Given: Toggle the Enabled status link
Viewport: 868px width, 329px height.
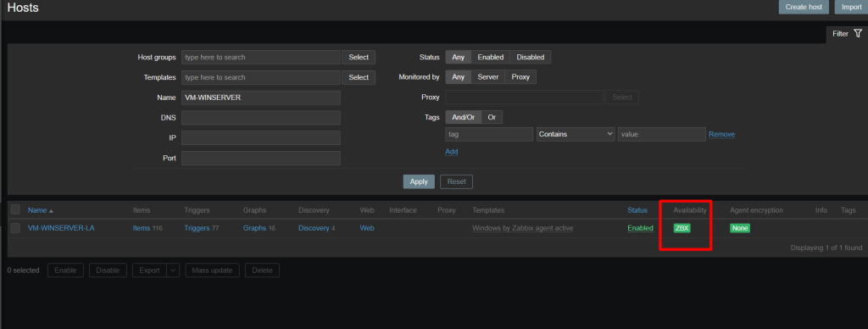Looking at the screenshot, I should point(641,228).
